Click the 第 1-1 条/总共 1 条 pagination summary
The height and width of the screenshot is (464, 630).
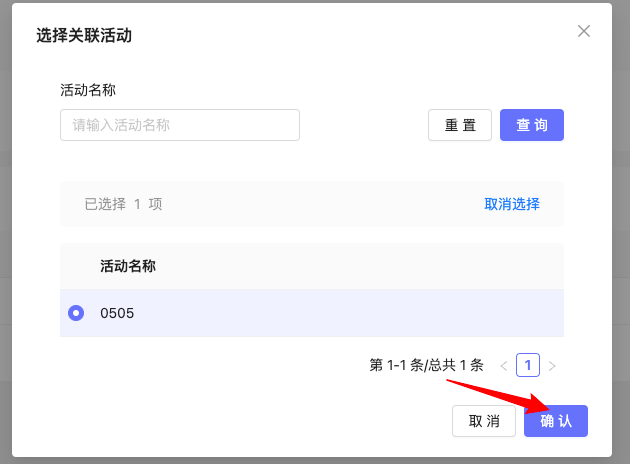[427, 366]
